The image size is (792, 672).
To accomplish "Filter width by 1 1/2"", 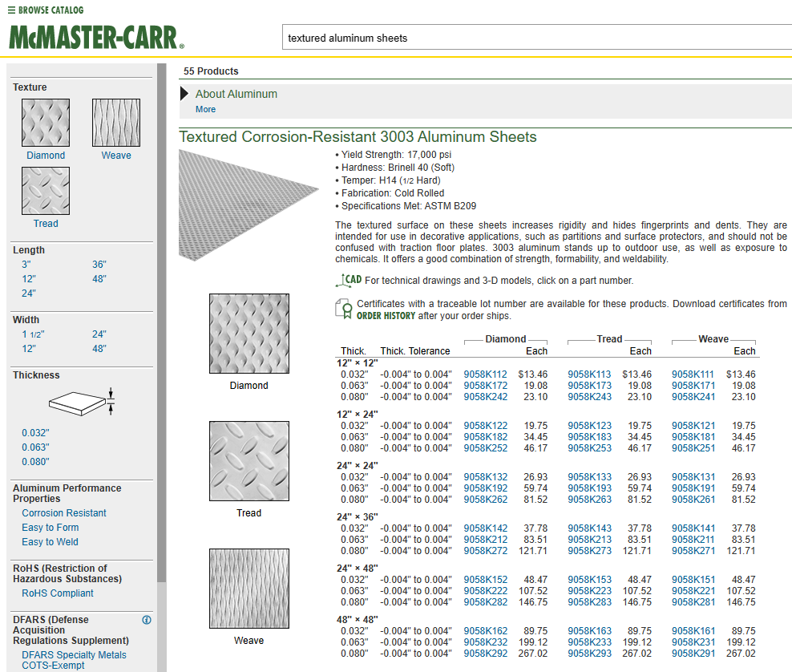I will pyautogui.click(x=33, y=334).
